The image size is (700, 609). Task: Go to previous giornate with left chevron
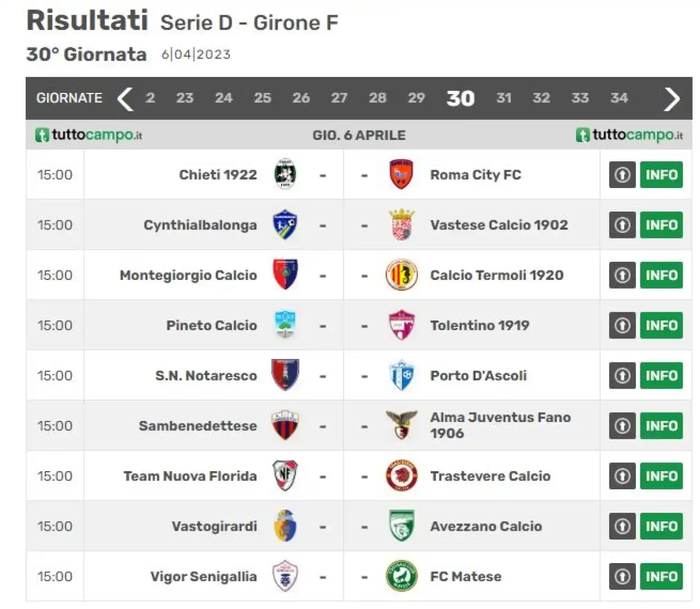(125, 99)
